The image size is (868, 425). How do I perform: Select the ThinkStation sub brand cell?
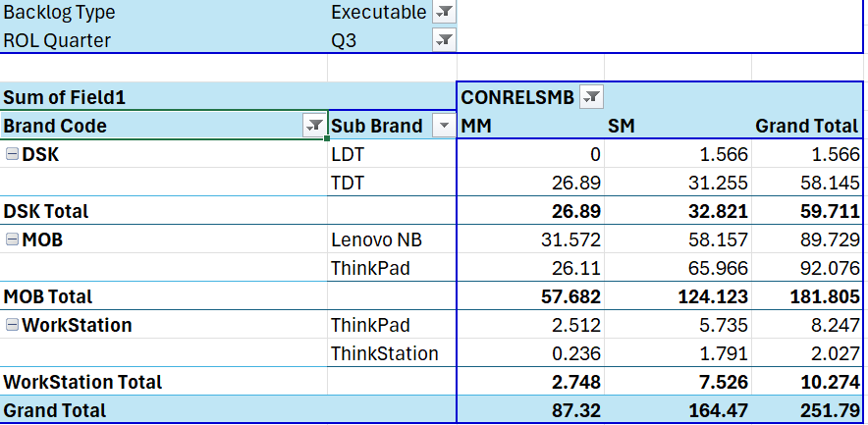click(384, 353)
